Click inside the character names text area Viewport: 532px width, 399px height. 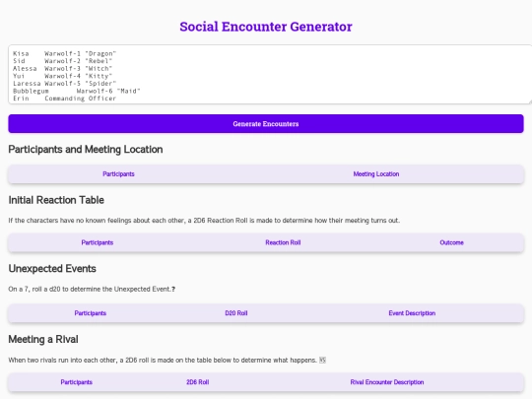[x=270, y=74]
